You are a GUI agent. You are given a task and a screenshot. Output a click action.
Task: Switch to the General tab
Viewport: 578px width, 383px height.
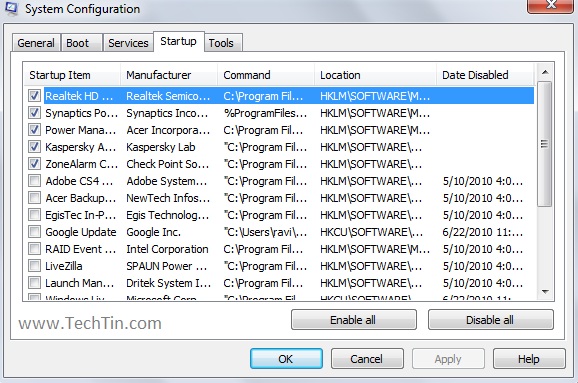pos(36,43)
